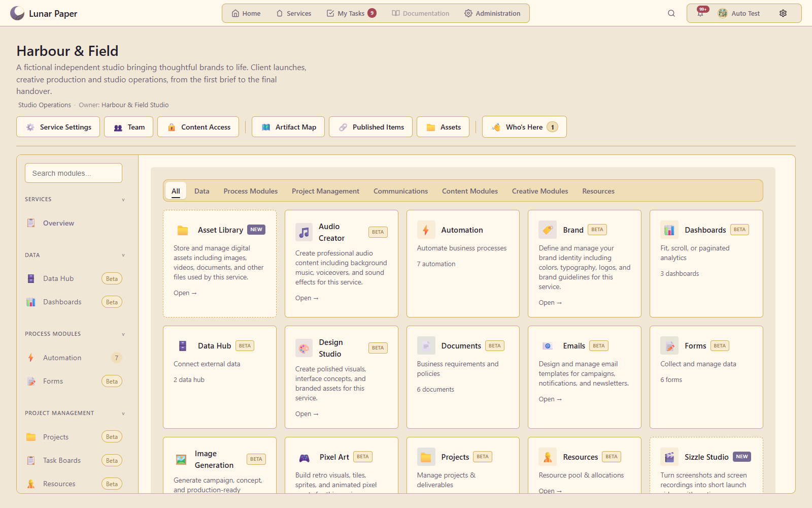Collapse the Data sidebar section

click(123, 256)
